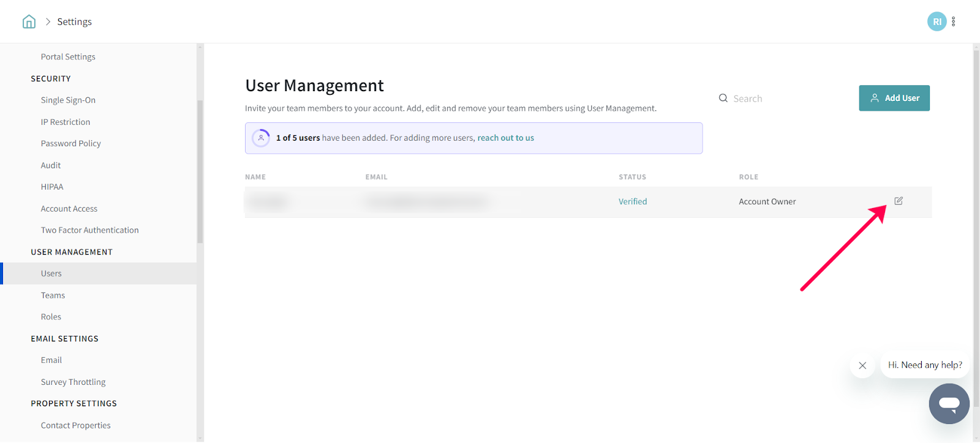The height and width of the screenshot is (443, 980).
Task: Open the three-dot menu beside avatar
Action: click(x=953, y=22)
